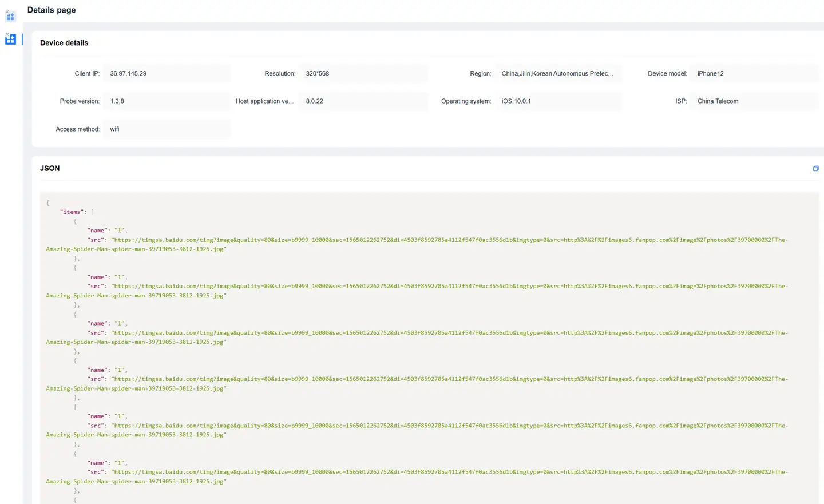
Task: Click the JSON section heading
Action: click(50, 168)
